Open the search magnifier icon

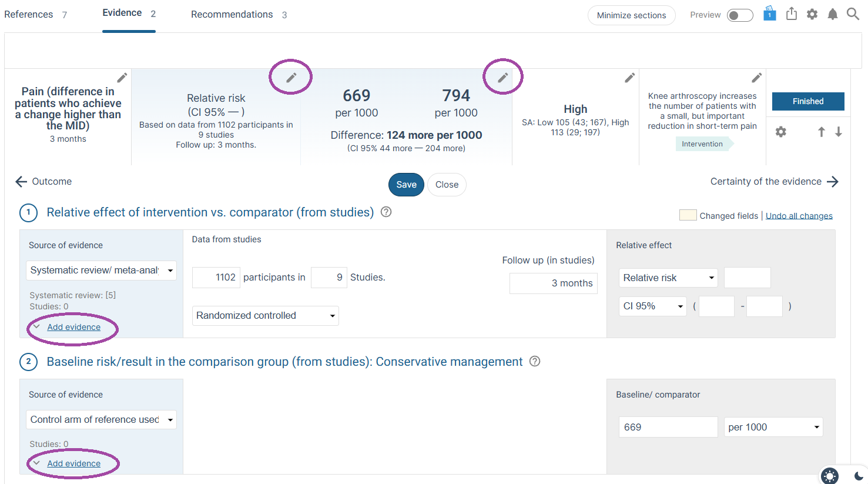[x=853, y=14]
